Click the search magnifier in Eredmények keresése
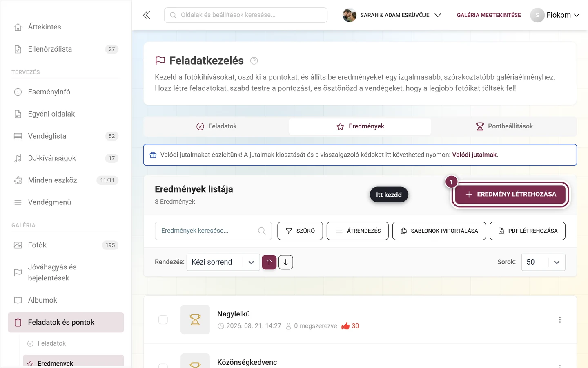Screen dimensions: 588x368 (262, 231)
